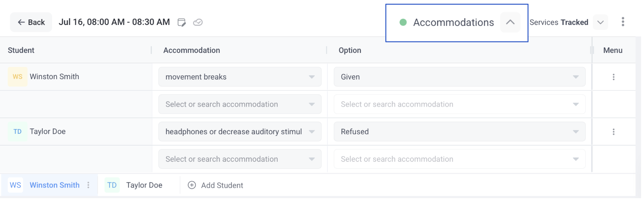This screenshot has width=644, height=199.
Task: Open the Given option dropdown
Action: [x=459, y=77]
